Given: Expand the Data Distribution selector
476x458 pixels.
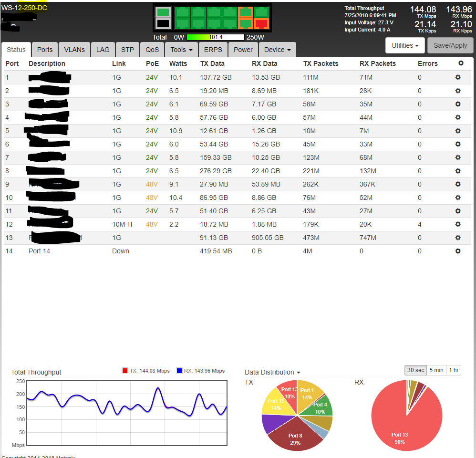Looking at the screenshot, I should click(x=272, y=372).
